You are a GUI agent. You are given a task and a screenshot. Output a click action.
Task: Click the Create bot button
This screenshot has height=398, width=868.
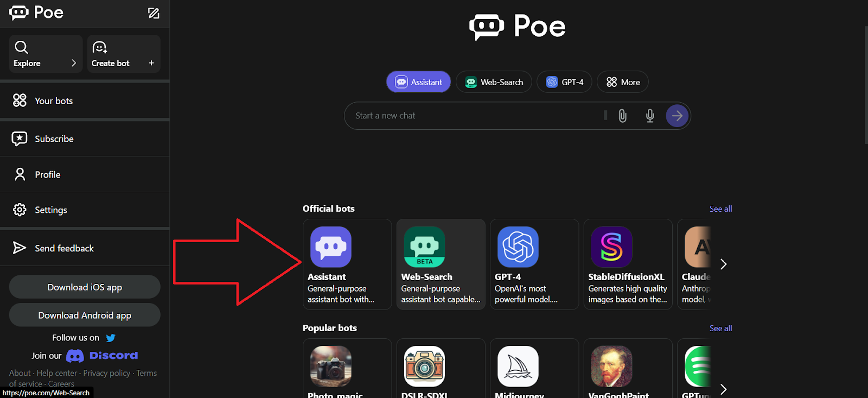click(124, 53)
